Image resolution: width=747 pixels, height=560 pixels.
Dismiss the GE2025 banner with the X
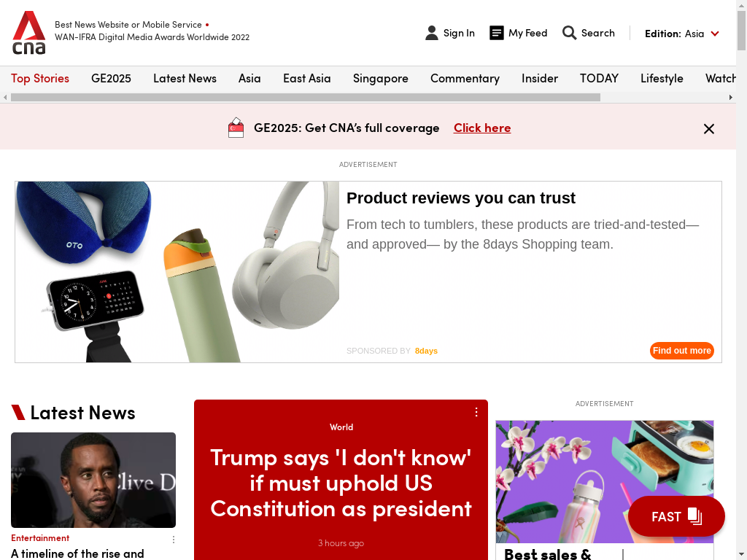coord(709,128)
